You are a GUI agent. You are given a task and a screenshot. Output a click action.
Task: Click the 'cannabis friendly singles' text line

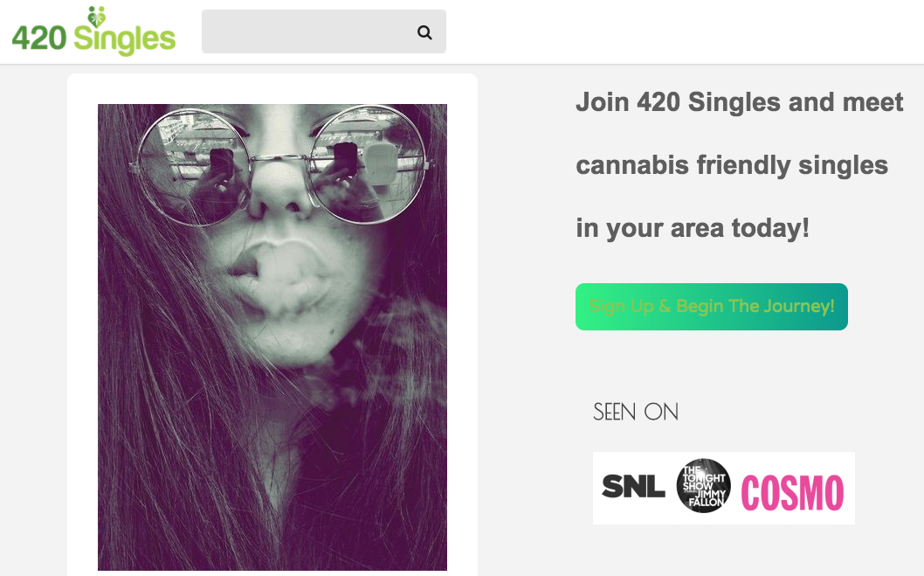point(731,165)
